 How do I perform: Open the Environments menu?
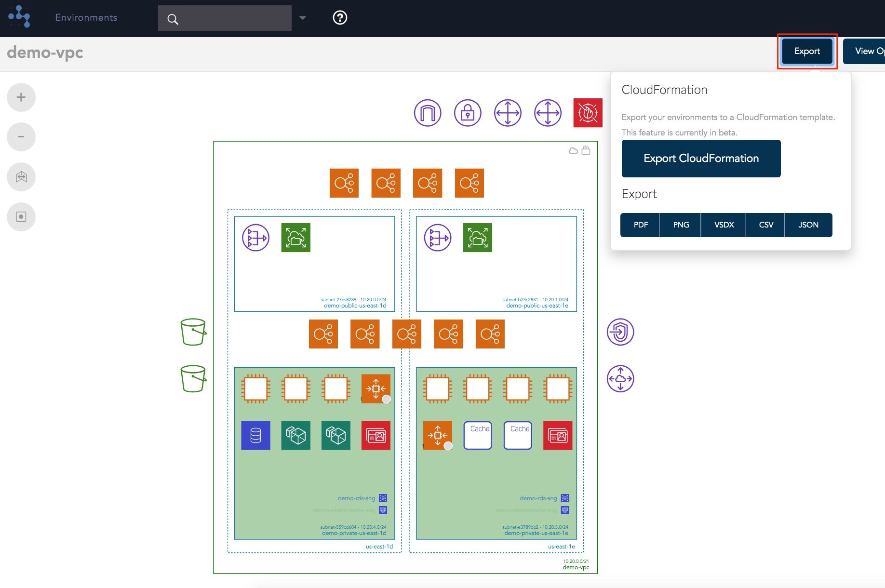[86, 18]
